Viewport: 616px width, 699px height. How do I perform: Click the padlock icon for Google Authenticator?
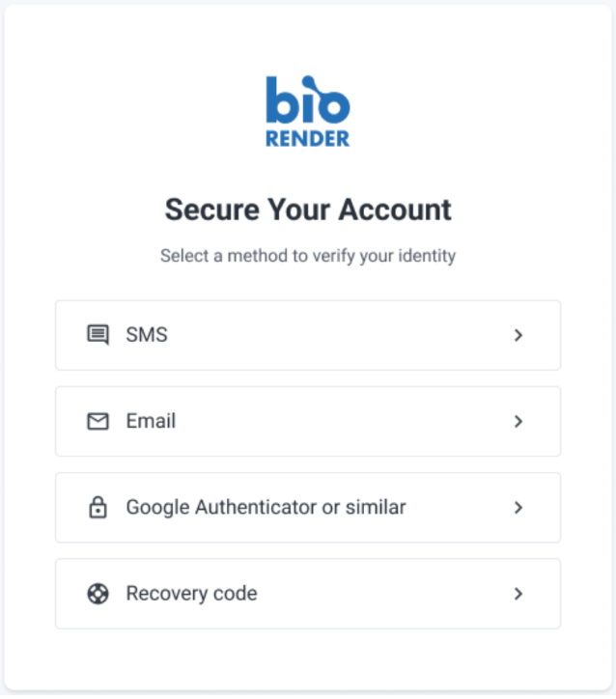[x=98, y=507]
